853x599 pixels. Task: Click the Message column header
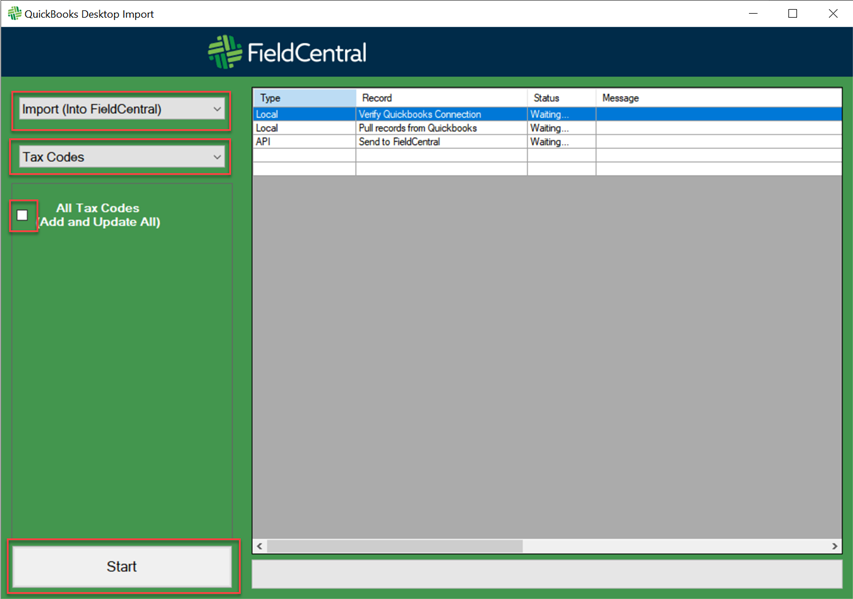[719, 98]
